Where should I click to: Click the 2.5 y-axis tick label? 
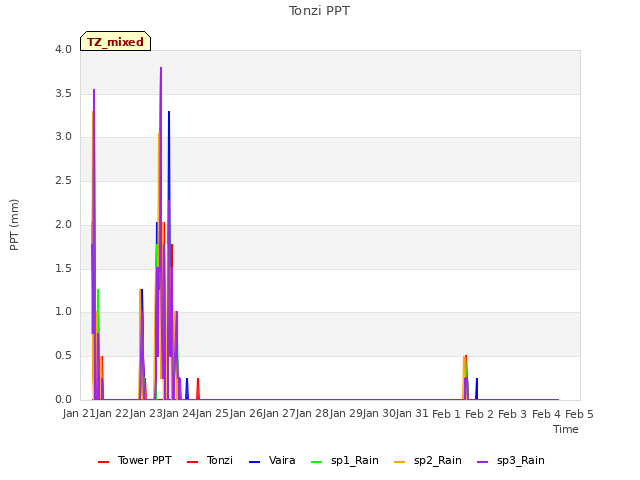[x=63, y=181]
